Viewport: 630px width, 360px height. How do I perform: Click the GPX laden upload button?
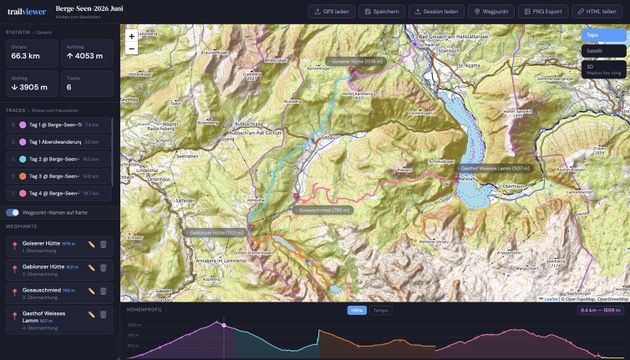point(331,12)
